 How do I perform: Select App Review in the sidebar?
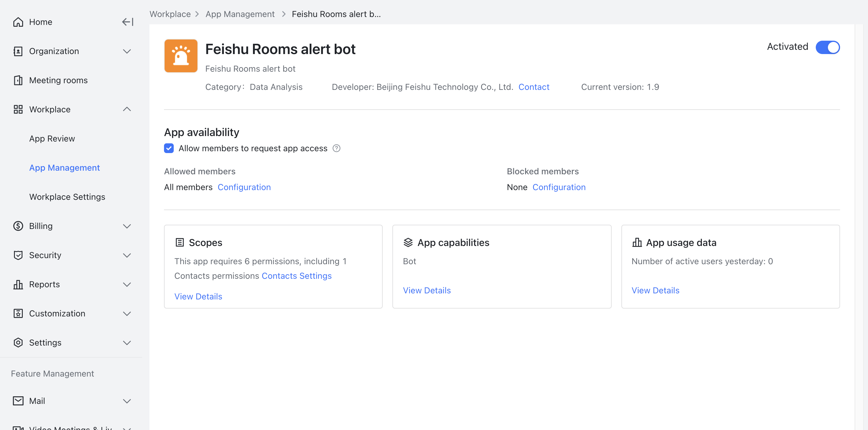point(52,138)
